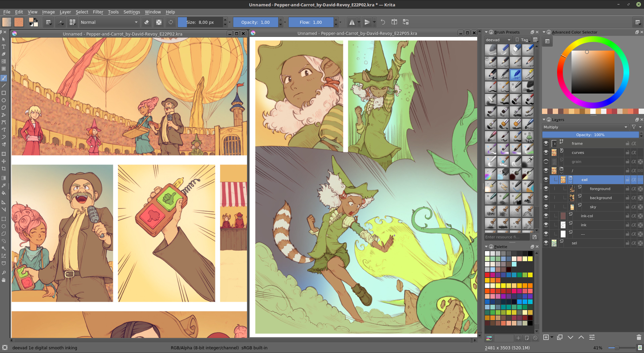
Task: Toggle eraser mode in the toolbar
Action: (x=146, y=22)
